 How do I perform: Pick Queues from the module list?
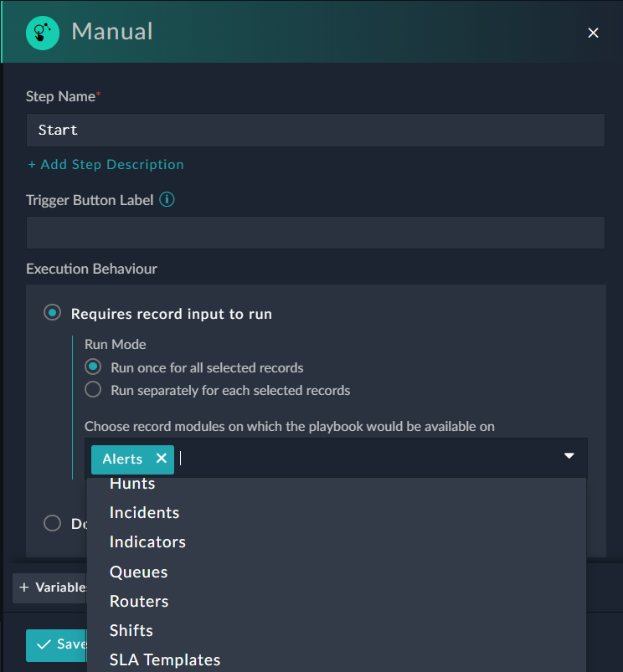(x=336, y=572)
